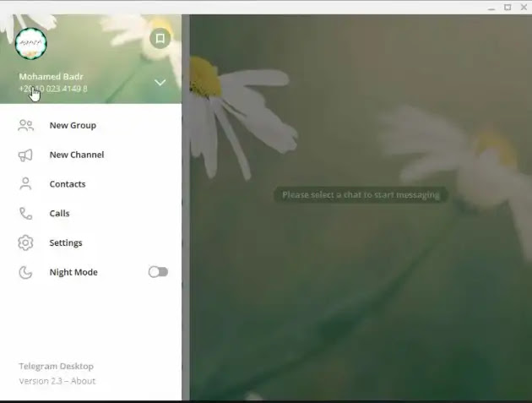Screen dimensions: 532x403
Task: Minimize the Telegram window
Action: coord(491,8)
